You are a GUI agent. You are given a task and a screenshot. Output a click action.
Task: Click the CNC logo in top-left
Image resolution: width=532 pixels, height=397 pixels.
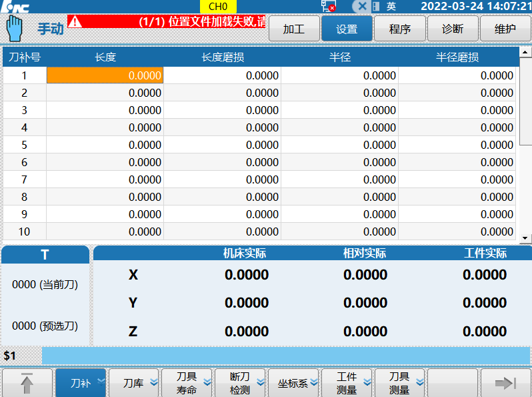(15, 6)
